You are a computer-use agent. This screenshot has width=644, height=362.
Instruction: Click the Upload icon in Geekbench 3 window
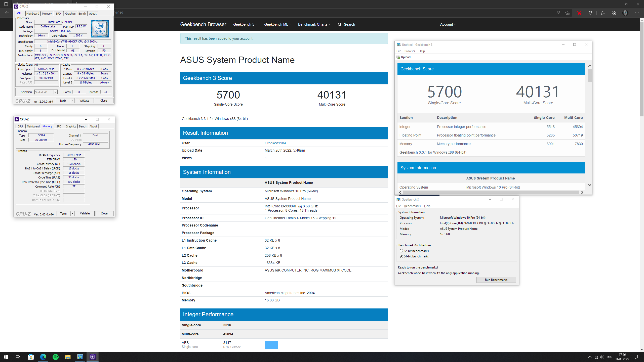pyautogui.click(x=398, y=57)
